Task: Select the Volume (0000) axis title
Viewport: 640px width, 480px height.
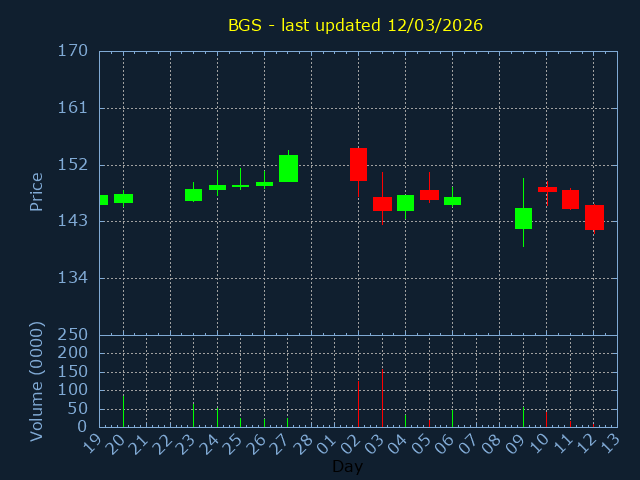Action: [x=37, y=381]
